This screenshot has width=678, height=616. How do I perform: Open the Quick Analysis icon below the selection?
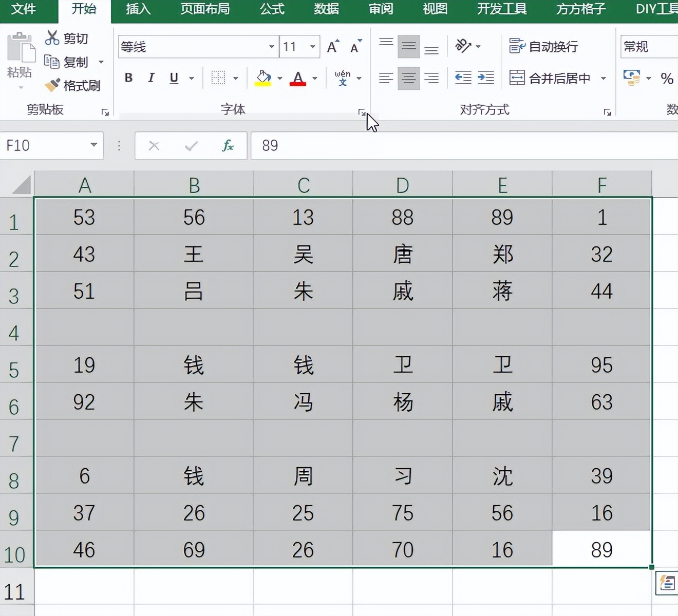pos(666,583)
